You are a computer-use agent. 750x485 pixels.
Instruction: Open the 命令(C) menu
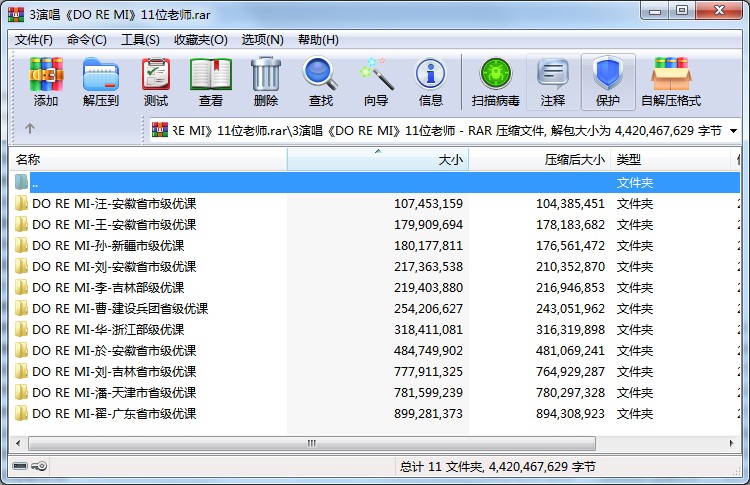pyautogui.click(x=87, y=40)
